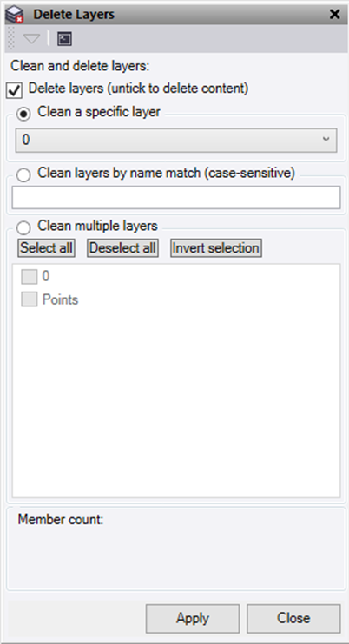Close the Delete Layers panel with X
Viewport: 349px width, 644px height.
(x=335, y=15)
